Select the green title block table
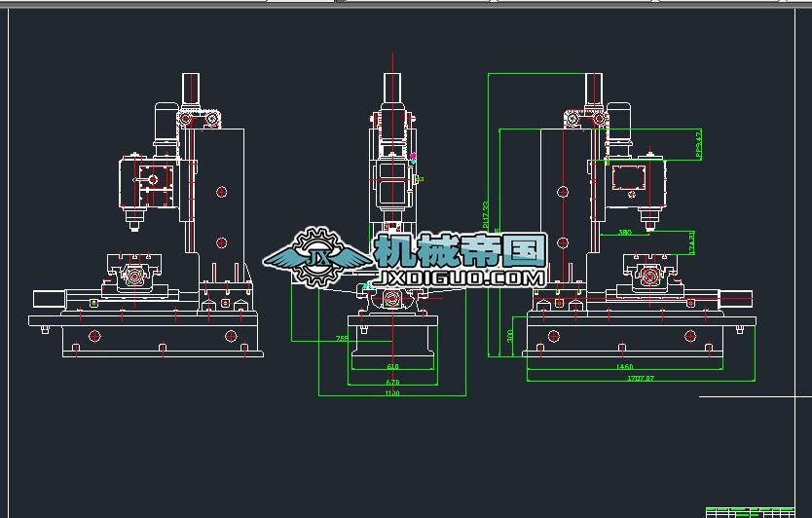 tap(750, 512)
